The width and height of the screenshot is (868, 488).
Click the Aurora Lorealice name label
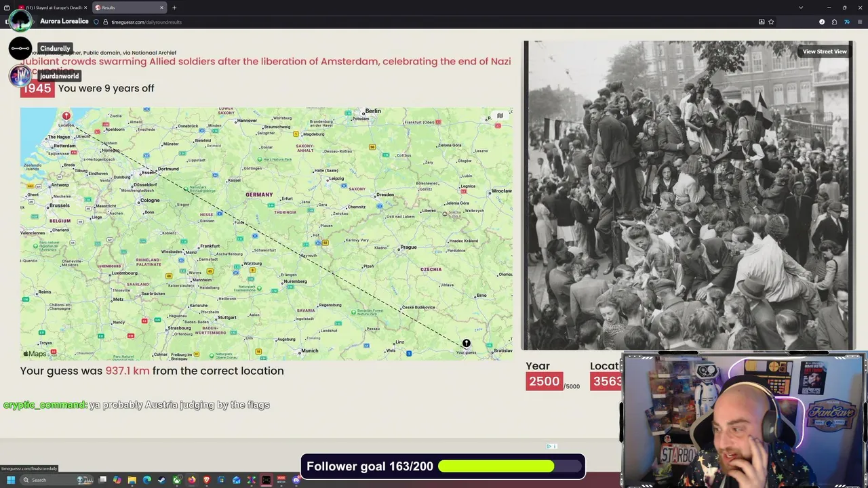[64, 21]
